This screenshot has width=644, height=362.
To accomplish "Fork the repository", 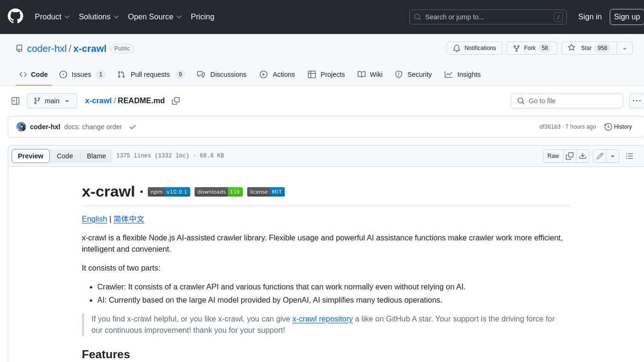I will [x=531, y=48].
